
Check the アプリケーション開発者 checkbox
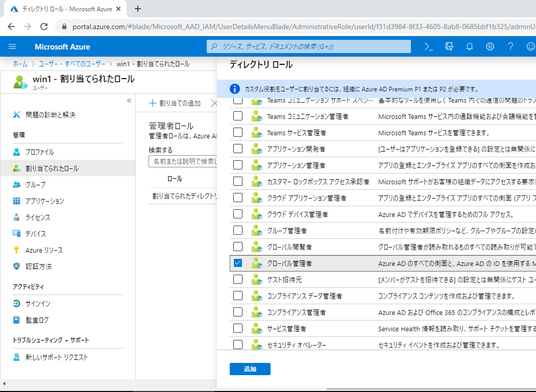(x=238, y=149)
